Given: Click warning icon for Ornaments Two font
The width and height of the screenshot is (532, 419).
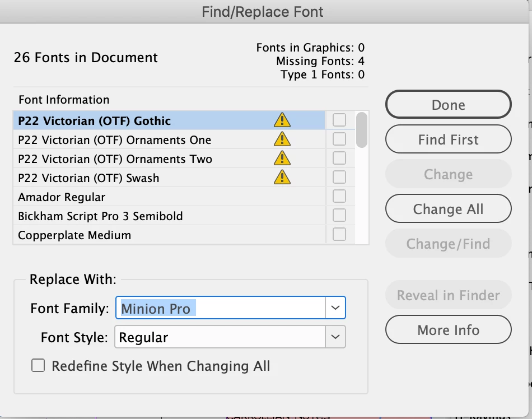Looking at the screenshot, I should pyautogui.click(x=282, y=158).
